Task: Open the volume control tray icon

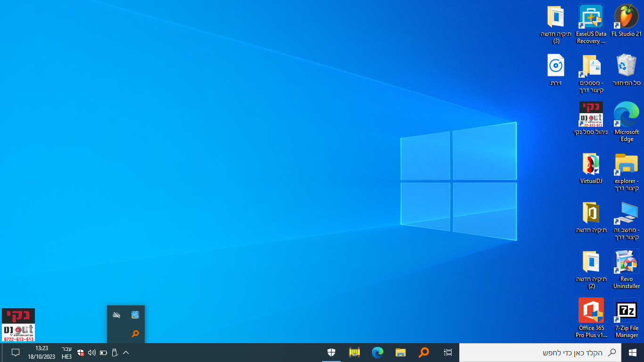Action: coord(92,353)
